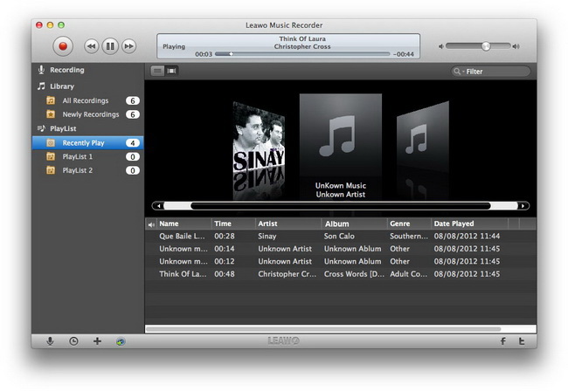568x392 pixels.
Task: Sort recordings by Album column
Action: (337, 224)
